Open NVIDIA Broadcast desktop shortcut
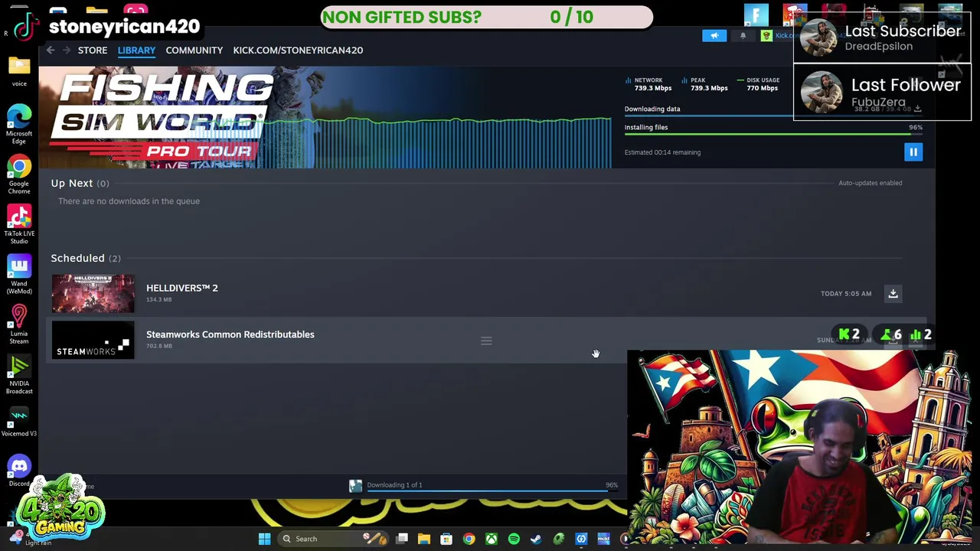Image resolution: width=980 pixels, height=551 pixels. coord(19,374)
